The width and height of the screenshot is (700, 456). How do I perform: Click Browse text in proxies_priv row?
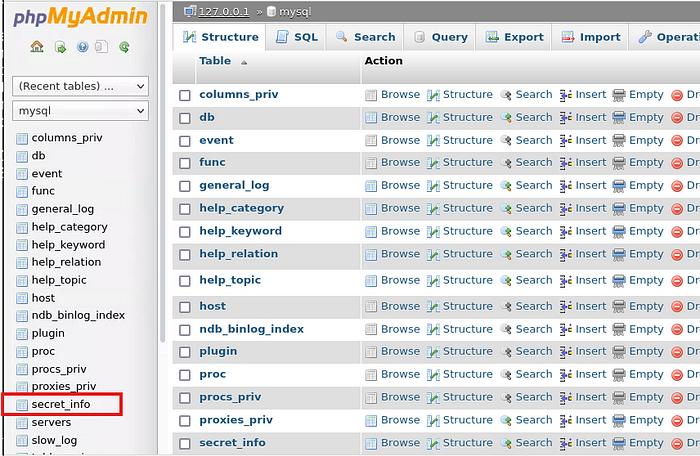click(400, 420)
